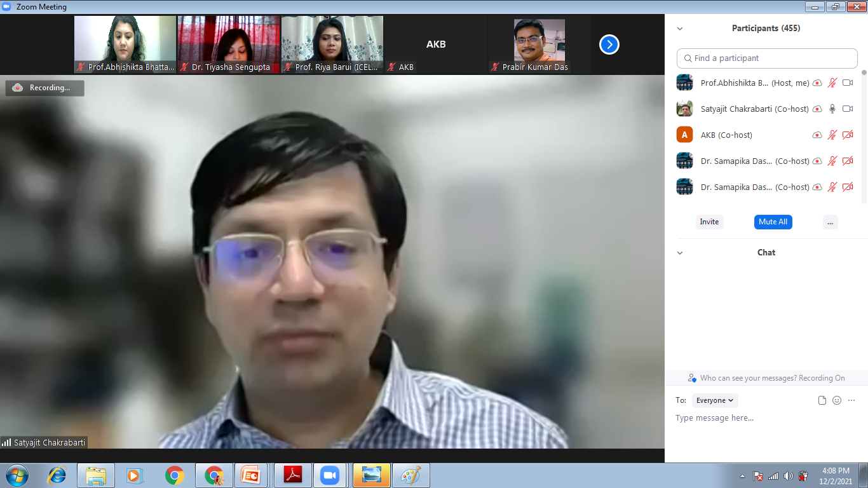Open the emoji picker in chat

[837, 400]
